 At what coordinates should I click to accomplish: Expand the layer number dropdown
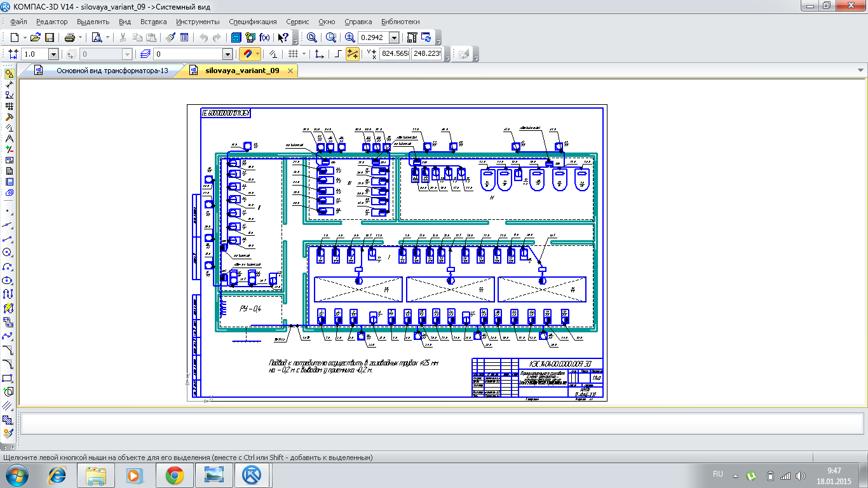tap(227, 55)
